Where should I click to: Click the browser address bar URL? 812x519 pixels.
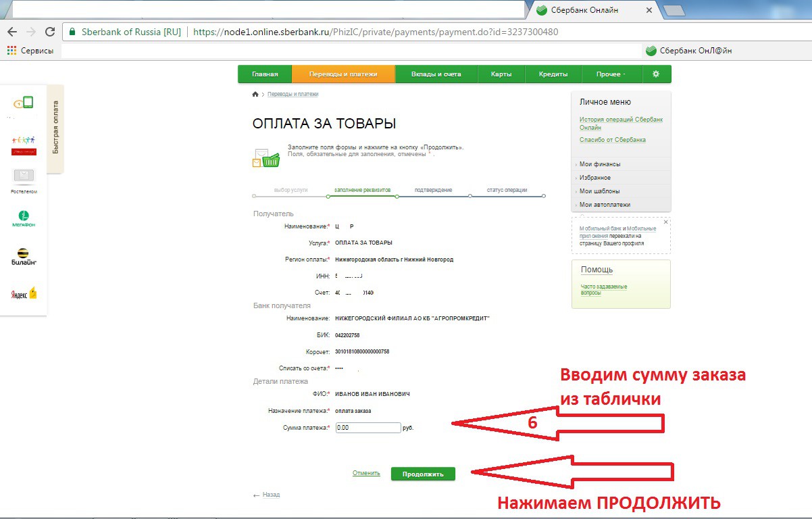pos(376,32)
